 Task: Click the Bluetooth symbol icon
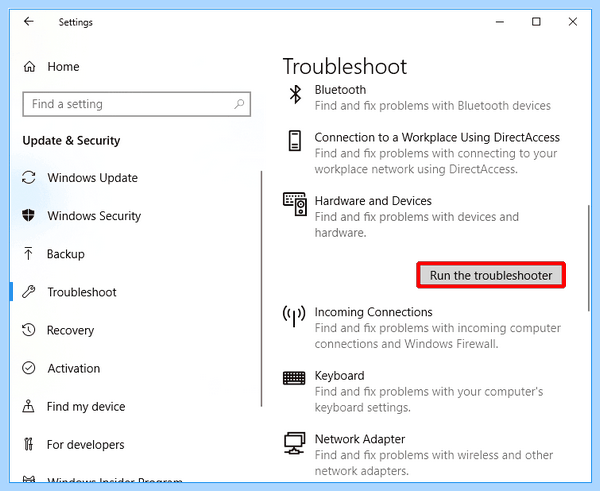295,94
